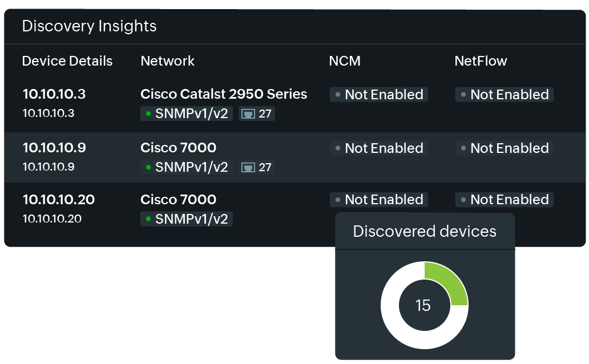The height and width of the screenshot is (364, 589).
Task: Click the port count icon for 10.10.10.9
Action: click(248, 167)
